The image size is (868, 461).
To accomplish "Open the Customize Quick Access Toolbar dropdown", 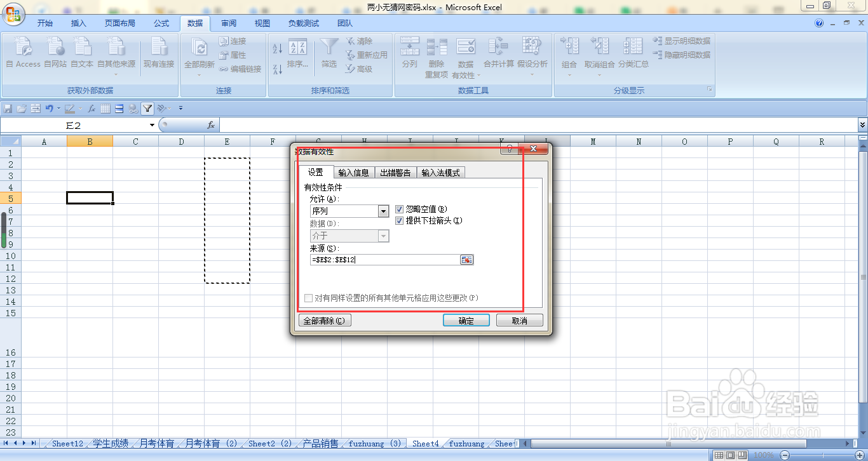I will 181,109.
